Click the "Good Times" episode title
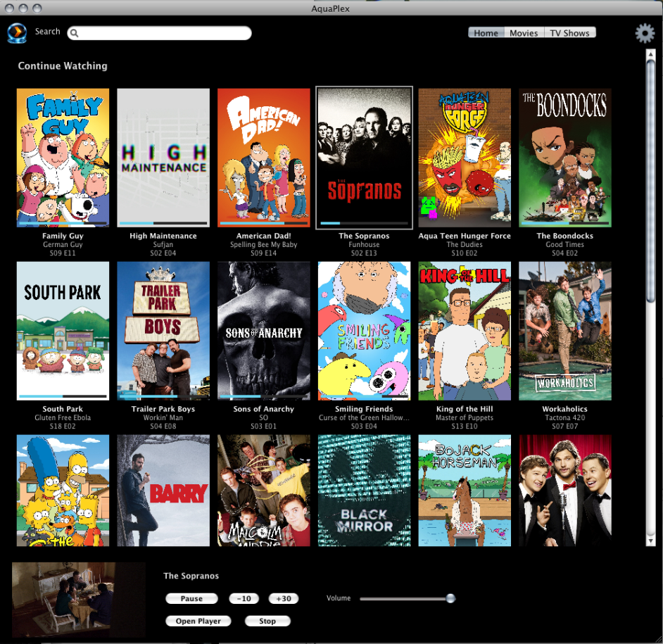The image size is (663, 644). click(565, 244)
